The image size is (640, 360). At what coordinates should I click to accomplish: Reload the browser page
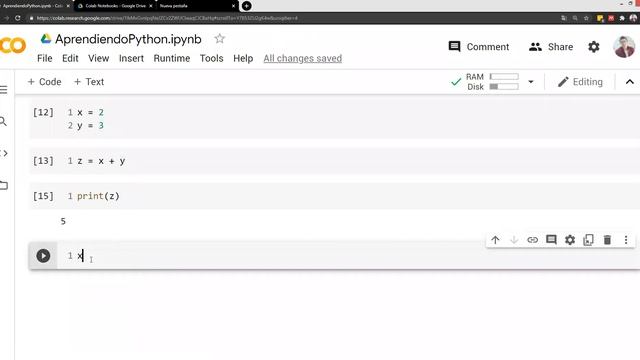18,18
